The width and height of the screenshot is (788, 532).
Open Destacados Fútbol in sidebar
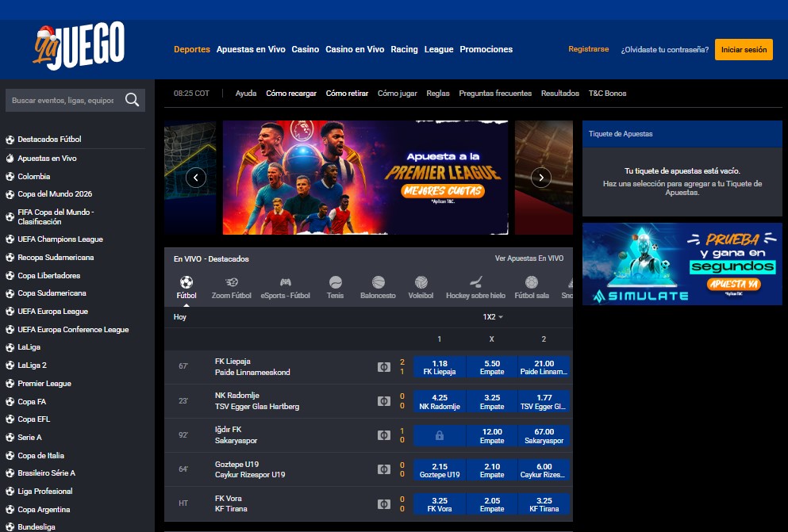(x=49, y=139)
